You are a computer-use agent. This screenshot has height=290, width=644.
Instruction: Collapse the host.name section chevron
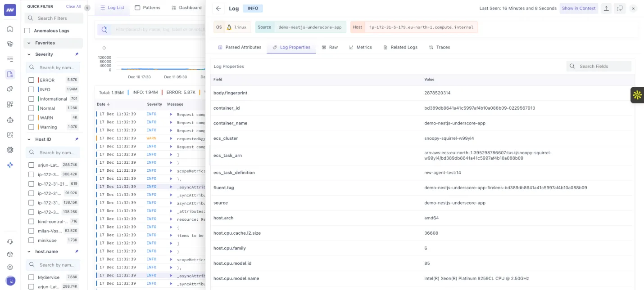point(29,252)
